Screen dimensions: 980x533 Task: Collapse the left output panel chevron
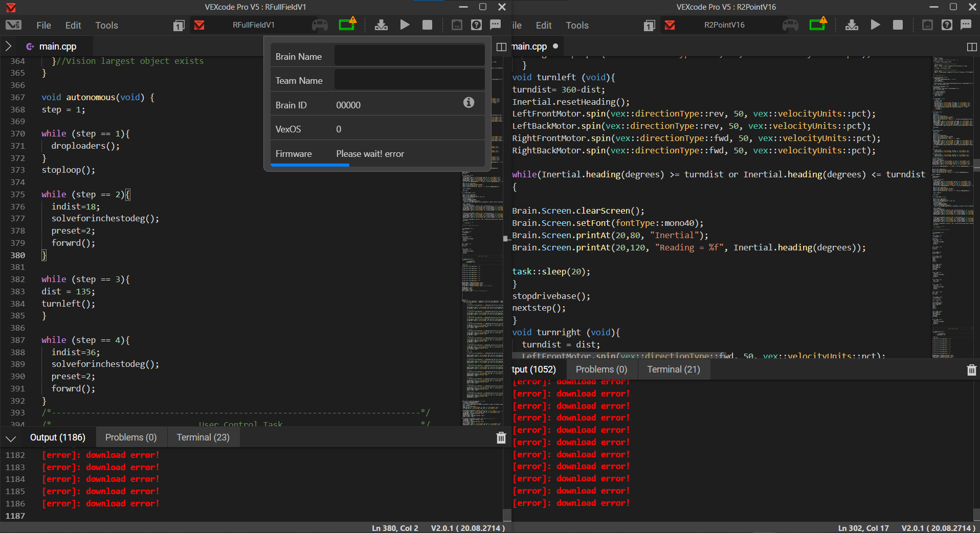click(x=11, y=438)
